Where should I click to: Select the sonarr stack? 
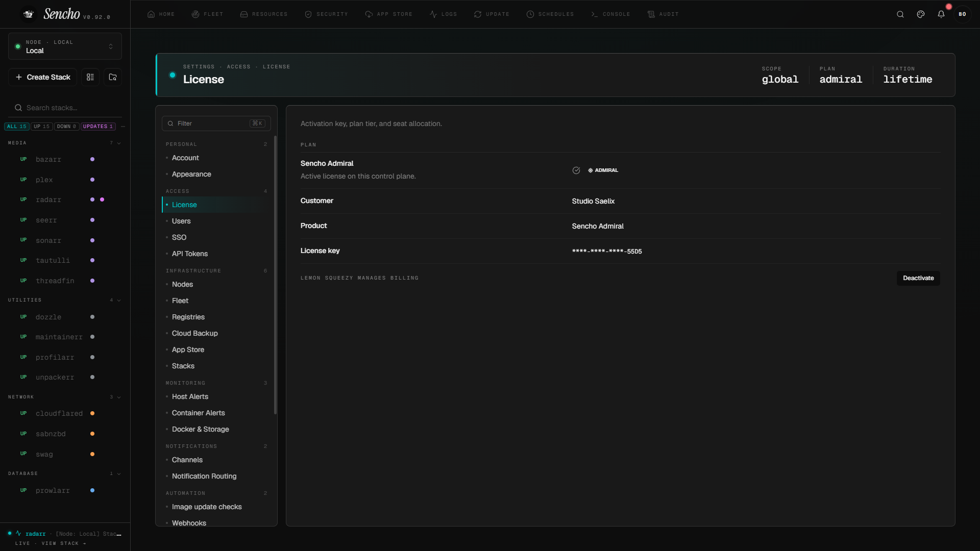65,240
